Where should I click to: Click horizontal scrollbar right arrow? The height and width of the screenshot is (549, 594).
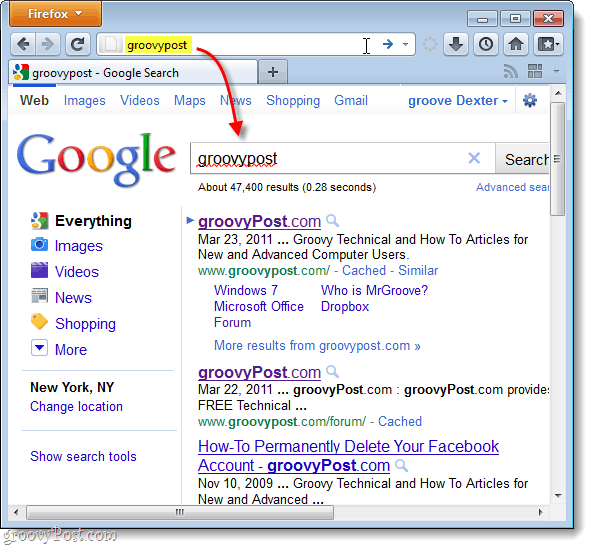(x=541, y=512)
